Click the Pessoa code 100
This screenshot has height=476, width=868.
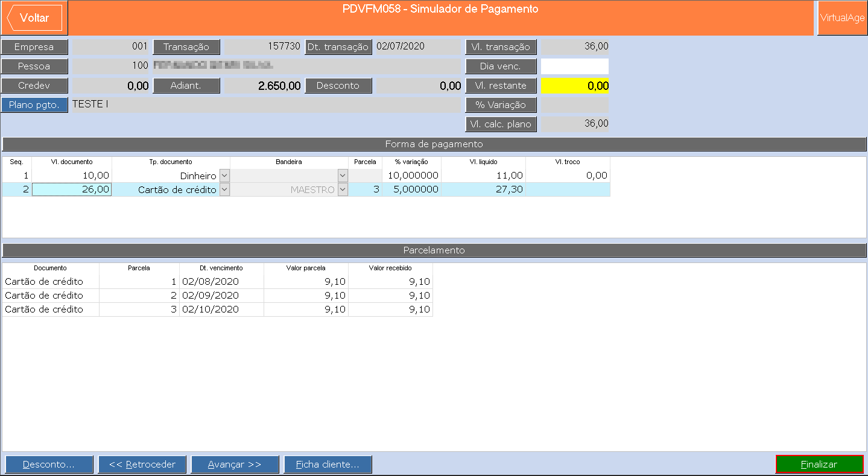tap(110, 66)
